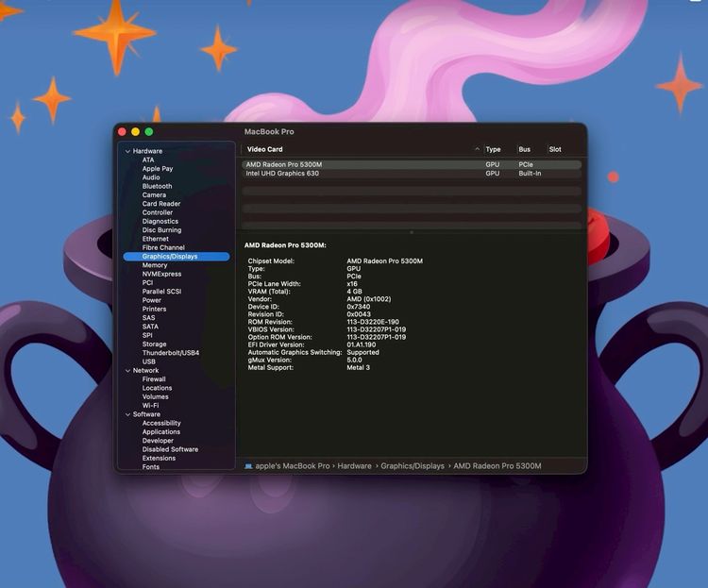Viewport: 708px width, 588px height.
Task: Click the Built-In bus cell
Action: pos(530,174)
